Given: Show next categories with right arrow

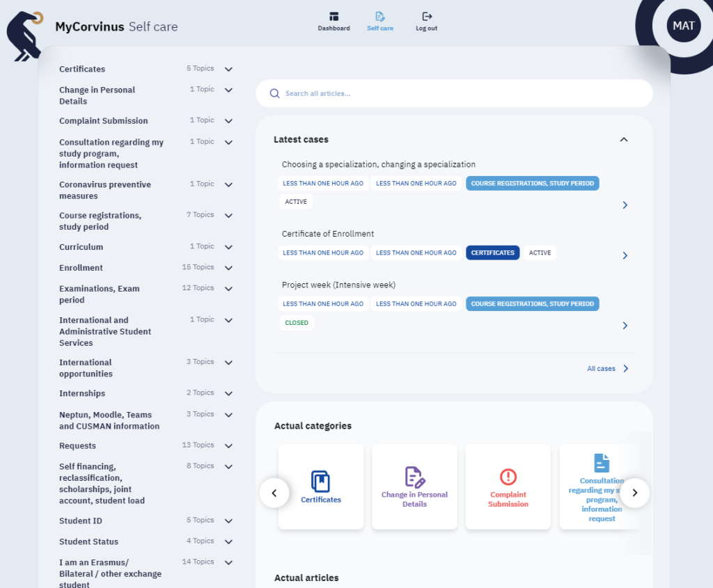Looking at the screenshot, I should click(x=635, y=493).
